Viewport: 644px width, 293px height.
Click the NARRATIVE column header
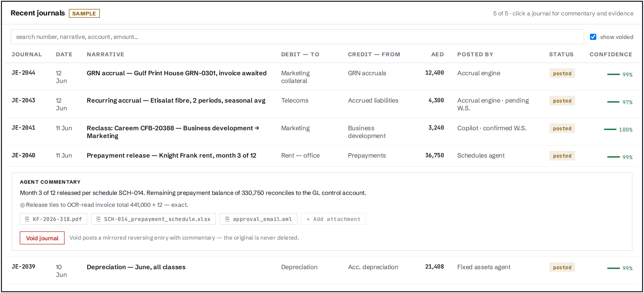[105, 54]
